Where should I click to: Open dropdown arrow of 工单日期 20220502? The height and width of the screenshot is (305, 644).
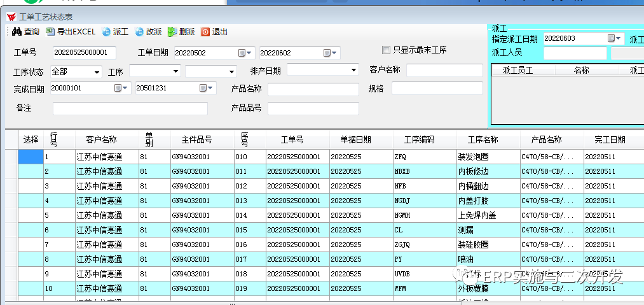click(x=249, y=53)
